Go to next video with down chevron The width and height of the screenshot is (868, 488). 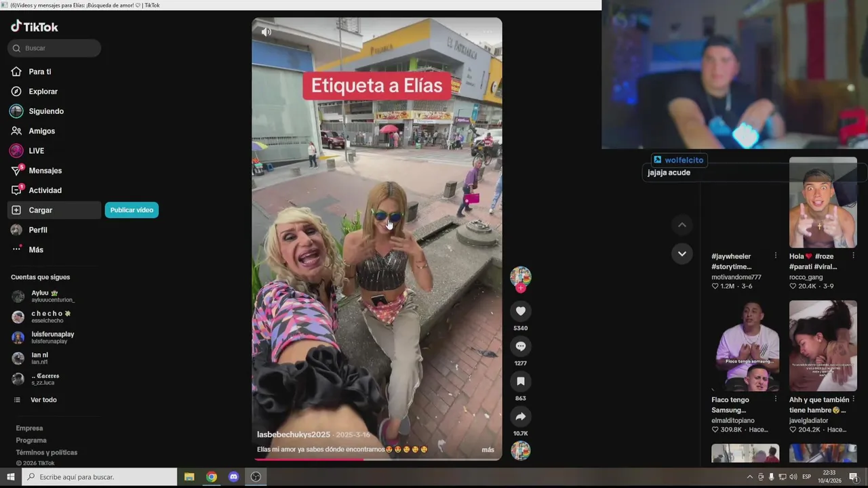coord(682,253)
